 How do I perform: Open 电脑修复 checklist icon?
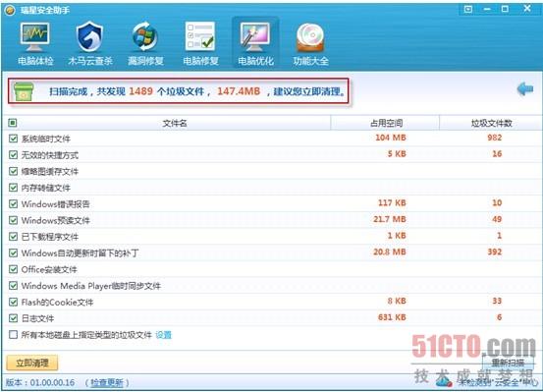[x=200, y=36]
